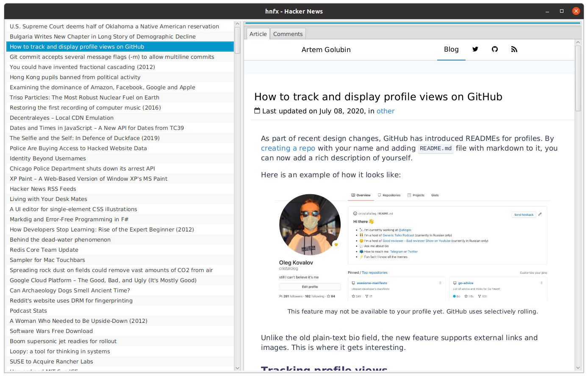Screen dimensions: 588x377
Task: Select 'Bulgaria Writes New Chapter' story
Action: click(x=120, y=36)
